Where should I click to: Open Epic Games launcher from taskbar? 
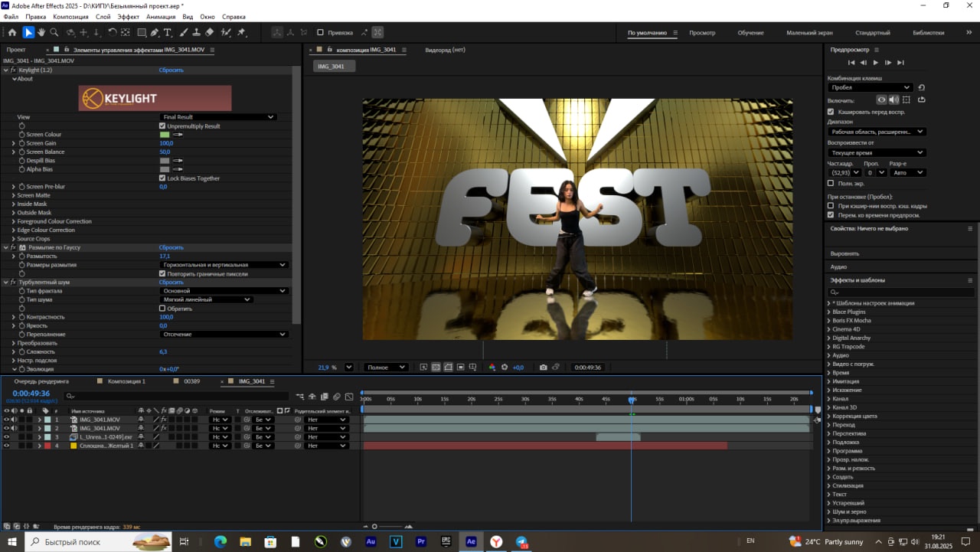coord(446,541)
